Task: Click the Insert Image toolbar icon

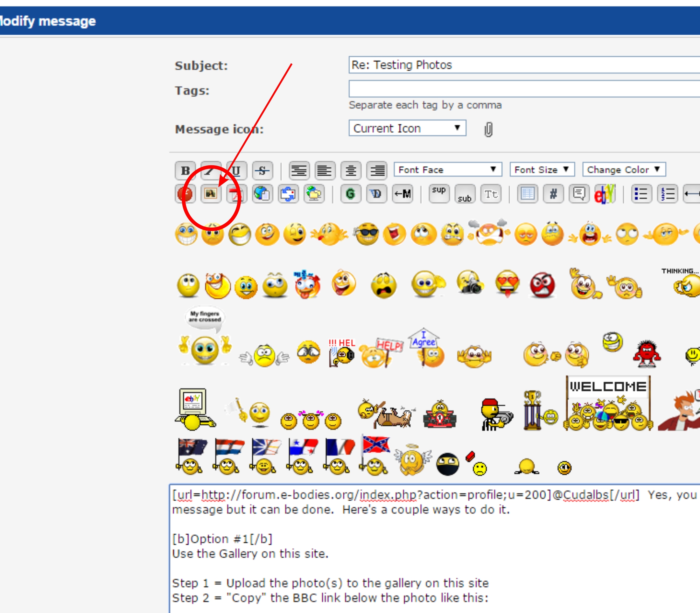Action: pyautogui.click(x=211, y=194)
